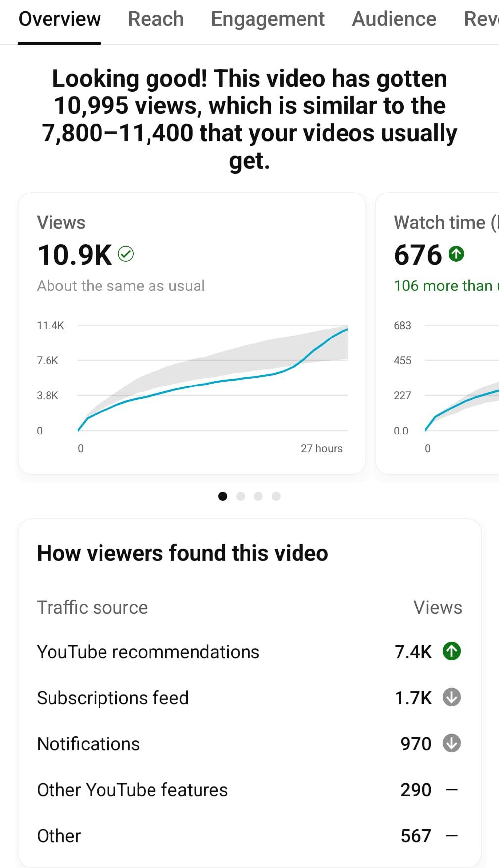Click green up arrow beside watch time 676
Image resolution: width=499 pixels, height=868 pixels.
[456, 254]
